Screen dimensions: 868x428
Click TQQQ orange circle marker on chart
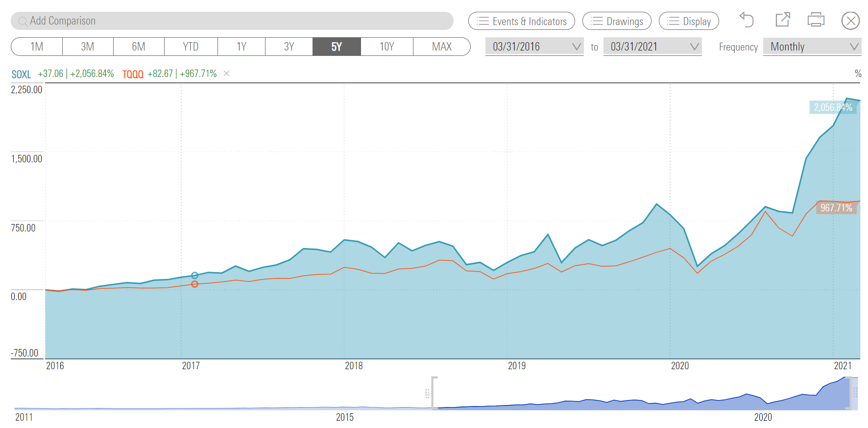(194, 284)
